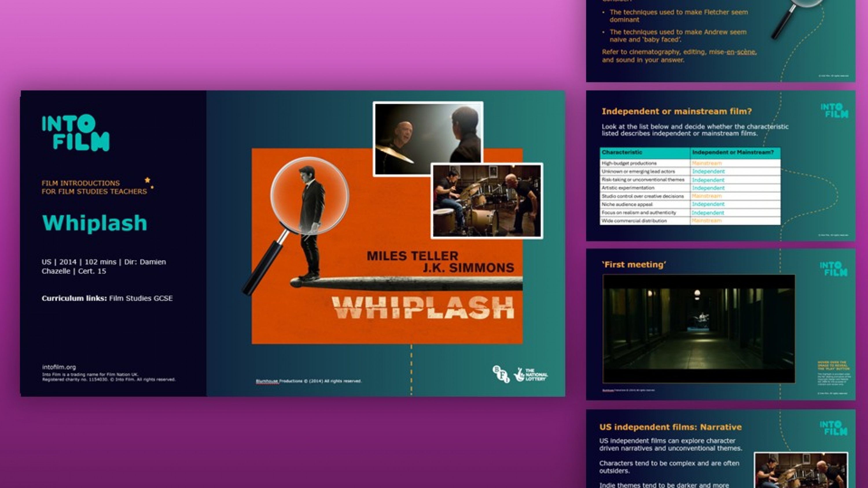Click the Blumhouse Productions copyright line on the title slide
Image resolution: width=868 pixels, height=488 pixels.
coord(309,381)
